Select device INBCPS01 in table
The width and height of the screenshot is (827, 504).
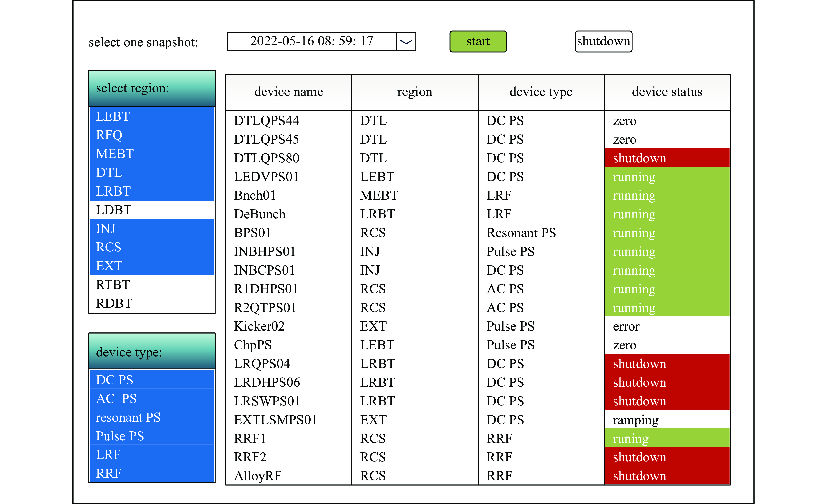click(264, 270)
